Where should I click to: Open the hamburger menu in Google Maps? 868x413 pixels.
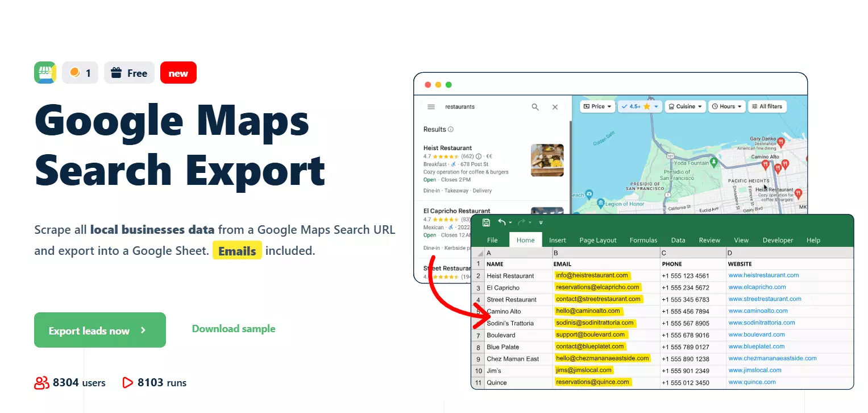[432, 106]
